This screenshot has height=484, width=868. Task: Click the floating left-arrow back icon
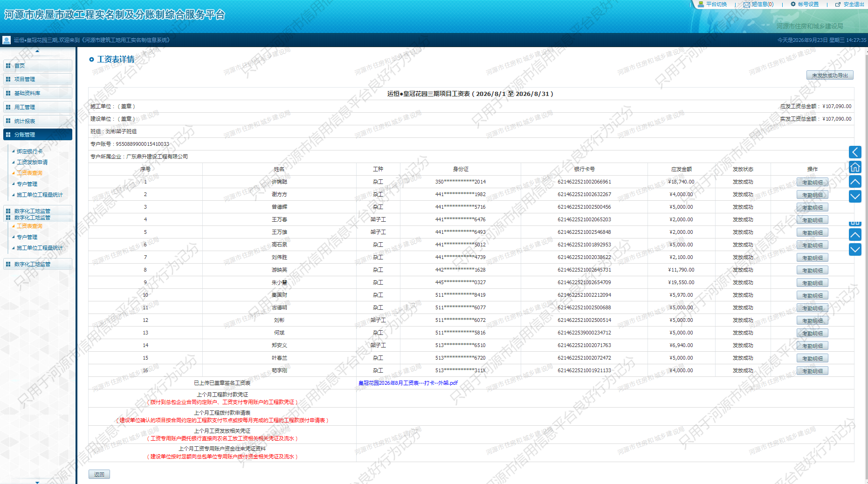855,152
